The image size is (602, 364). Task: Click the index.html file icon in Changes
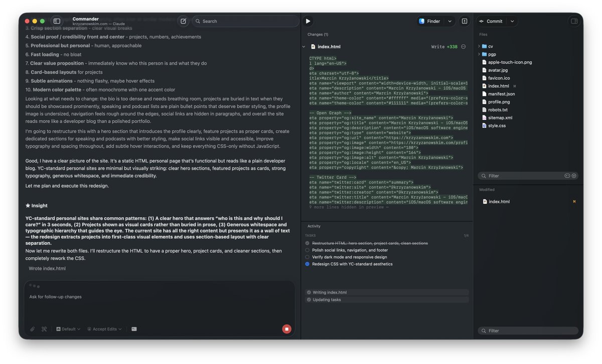[313, 47]
